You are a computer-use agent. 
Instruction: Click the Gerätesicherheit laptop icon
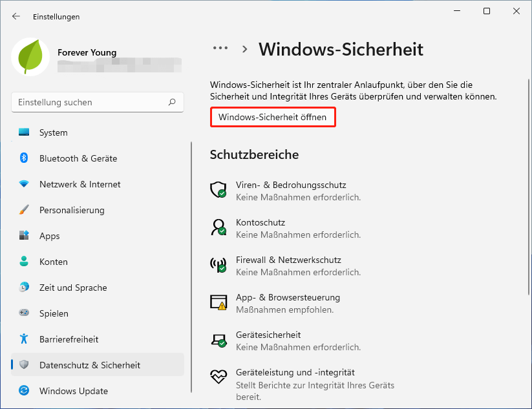tap(218, 340)
